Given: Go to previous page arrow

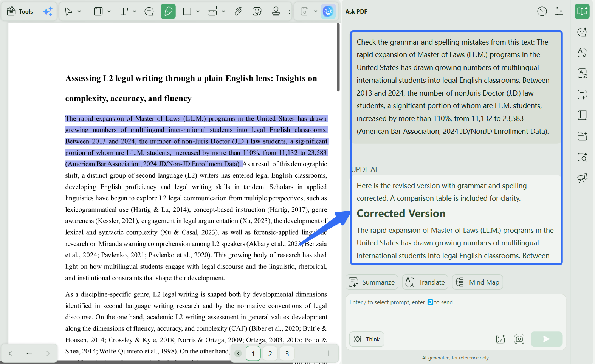Looking at the screenshot, I should [x=10, y=353].
